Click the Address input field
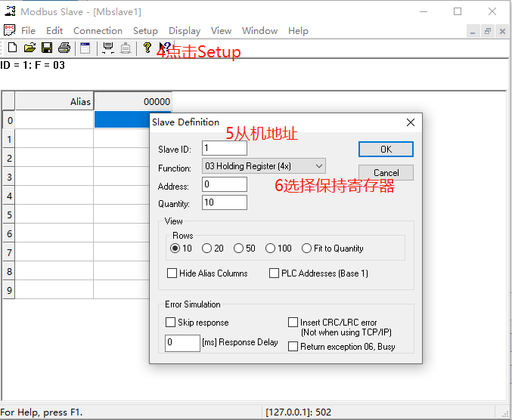 (x=225, y=184)
